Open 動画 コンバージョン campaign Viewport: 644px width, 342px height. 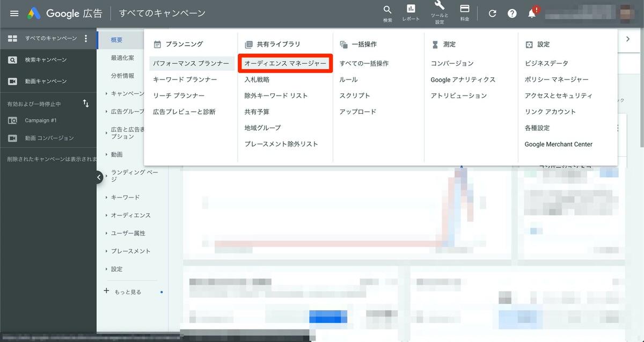(48, 138)
